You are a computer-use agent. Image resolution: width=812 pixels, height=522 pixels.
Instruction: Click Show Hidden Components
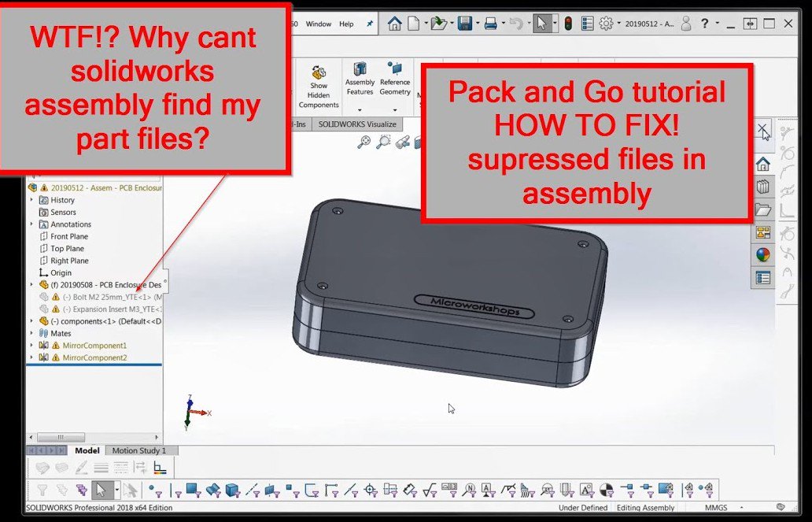click(x=319, y=87)
